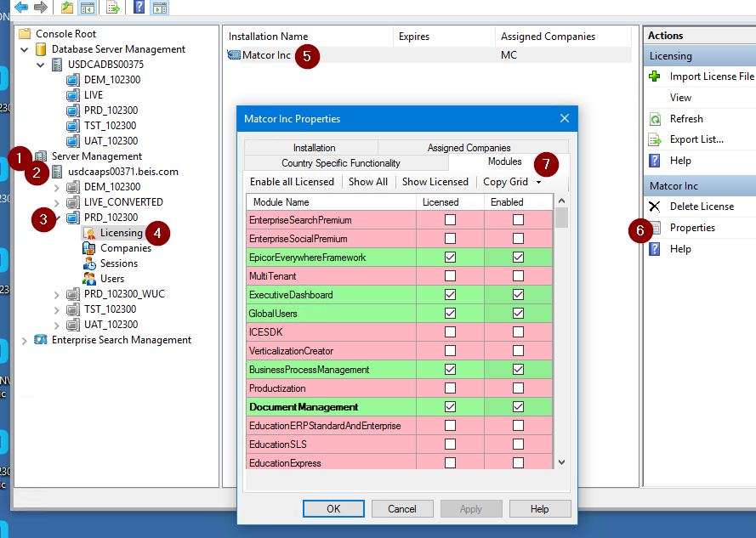The image size is (756, 538).
Task: Click Cancel in the Properties dialog
Action: (401, 508)
